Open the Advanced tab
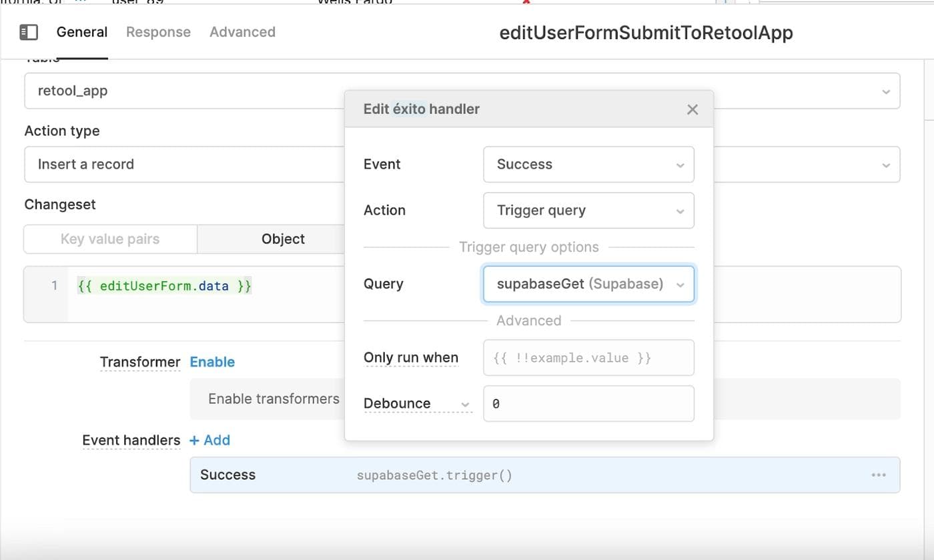Screen dimensions: 934x560 [x=242, y=32]
